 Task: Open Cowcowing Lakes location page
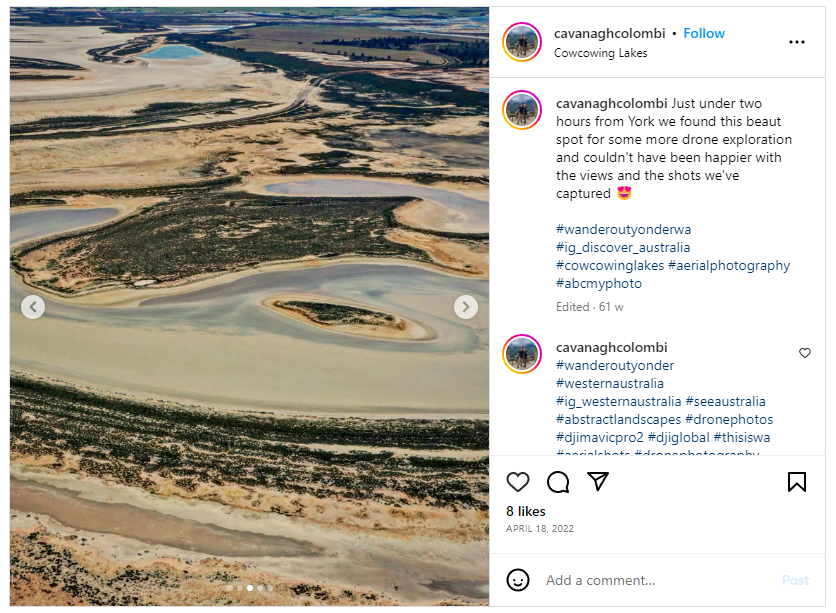[600, 53]
